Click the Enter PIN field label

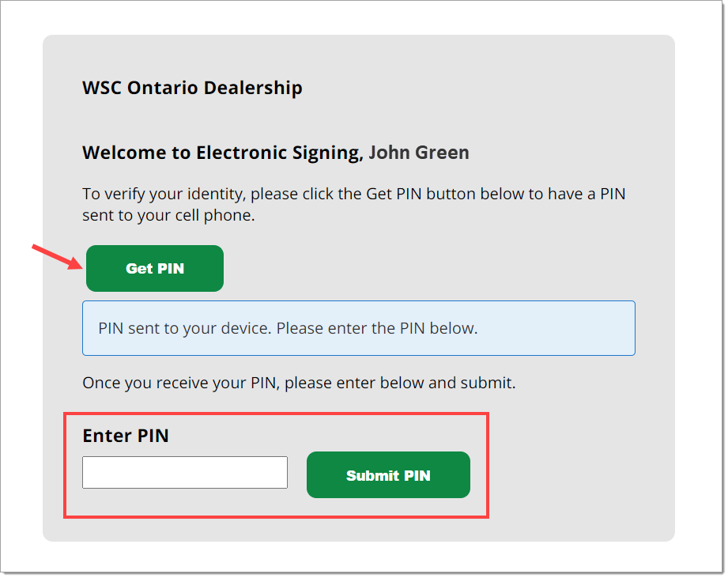(x=126, y=436)
